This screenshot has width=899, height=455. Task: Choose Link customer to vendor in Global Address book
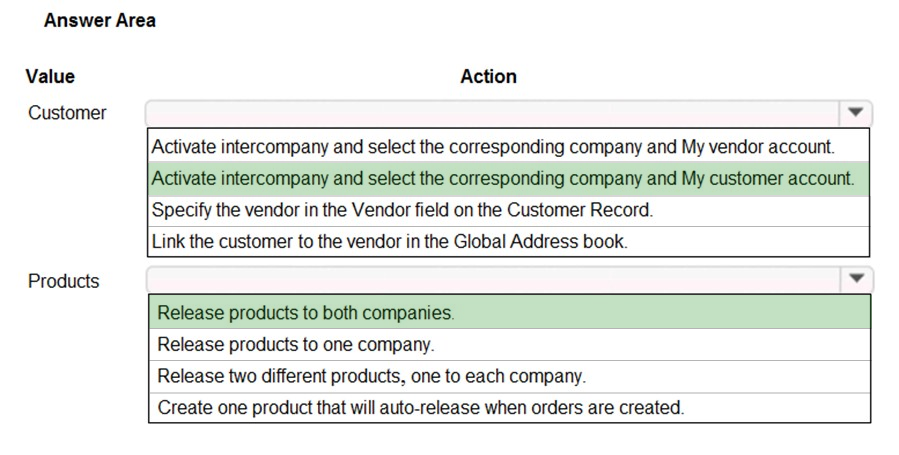(x=509, y=241)
